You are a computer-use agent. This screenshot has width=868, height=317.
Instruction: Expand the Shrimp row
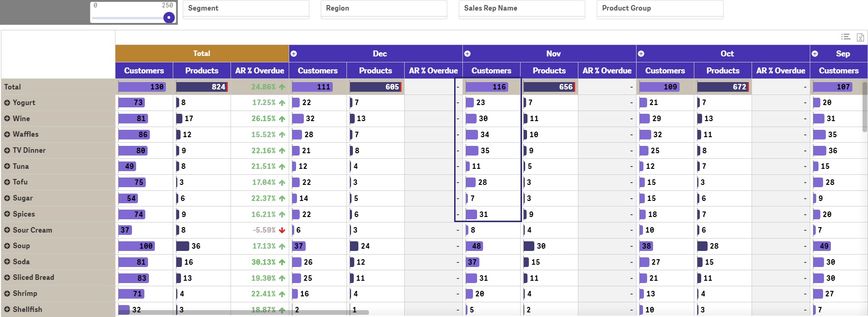pos(7,294)
